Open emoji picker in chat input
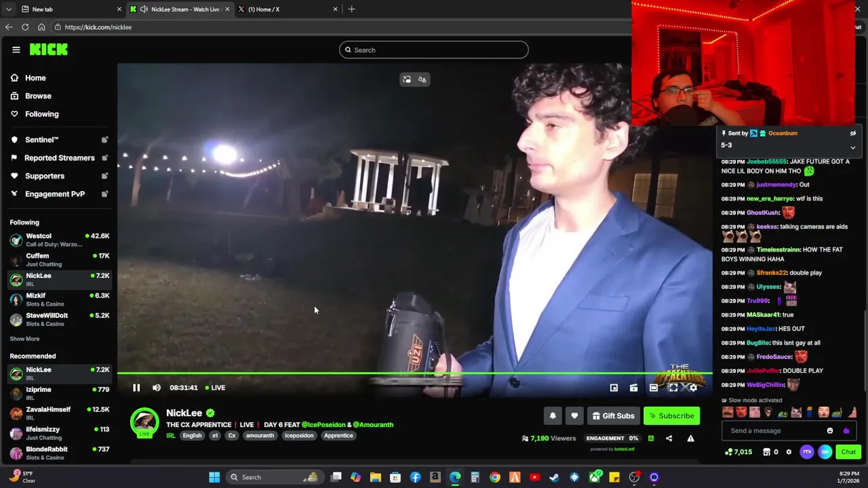This screenshot has height=488, width=868. click(x=830, y=431)
